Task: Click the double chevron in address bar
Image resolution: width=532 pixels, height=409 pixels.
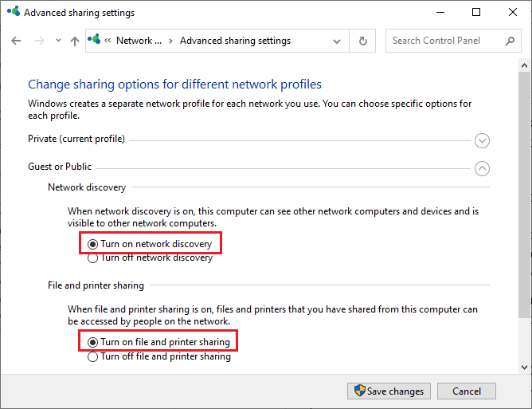Action: (x=108, y=41)
